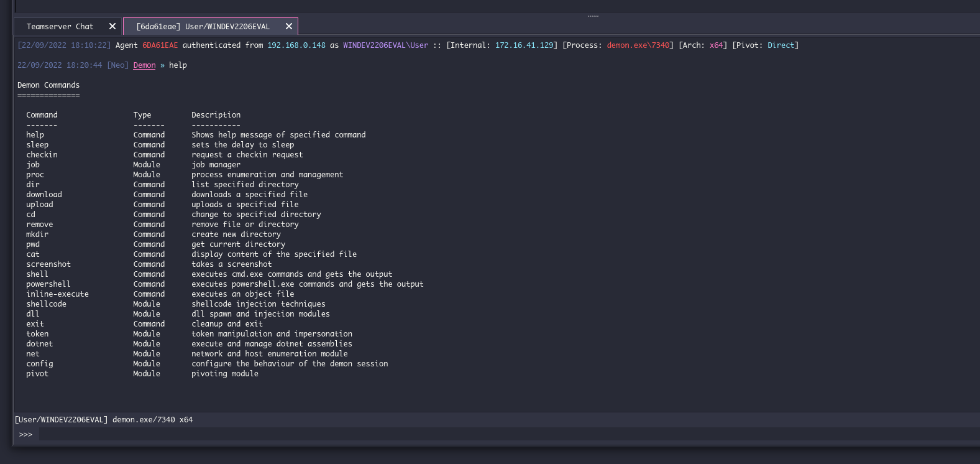Switch to the Teamserver Chat tab
This screenshot has height=464, width=980.
point(60,26)
